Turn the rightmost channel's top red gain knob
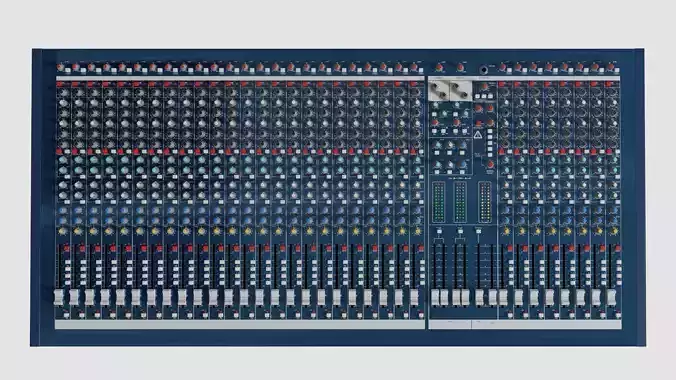 pyautogui.click(x=610, y=68)
